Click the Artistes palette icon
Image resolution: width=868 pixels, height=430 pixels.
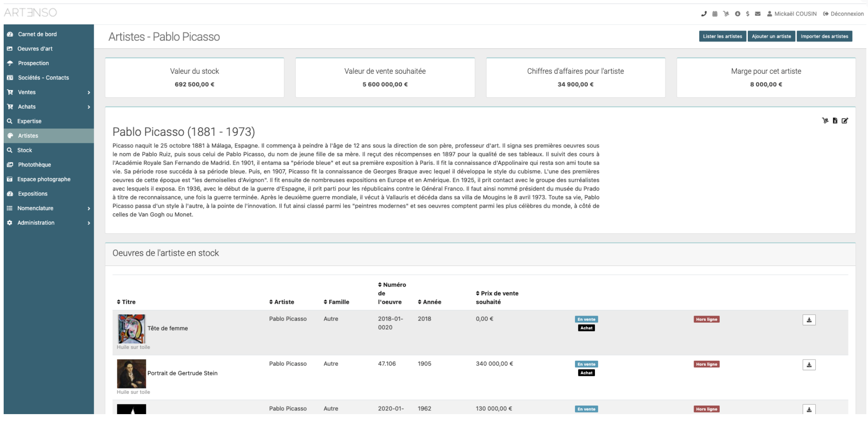(x=10, y=136)
